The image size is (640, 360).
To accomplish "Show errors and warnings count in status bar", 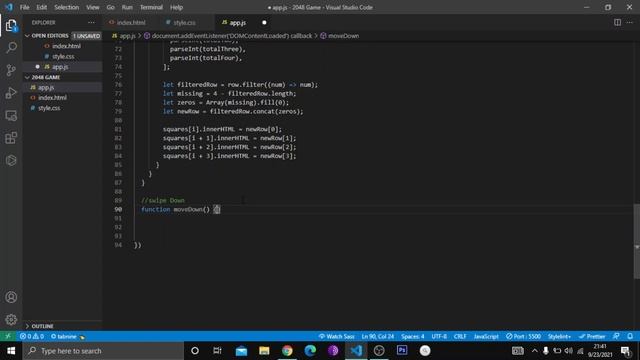I will pyautogui.click(x=32, y=336).
